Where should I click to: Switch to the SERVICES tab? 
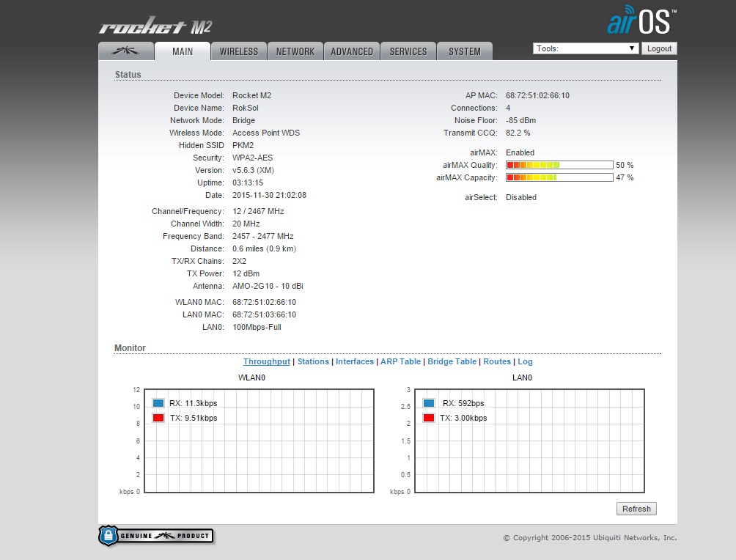408,51
